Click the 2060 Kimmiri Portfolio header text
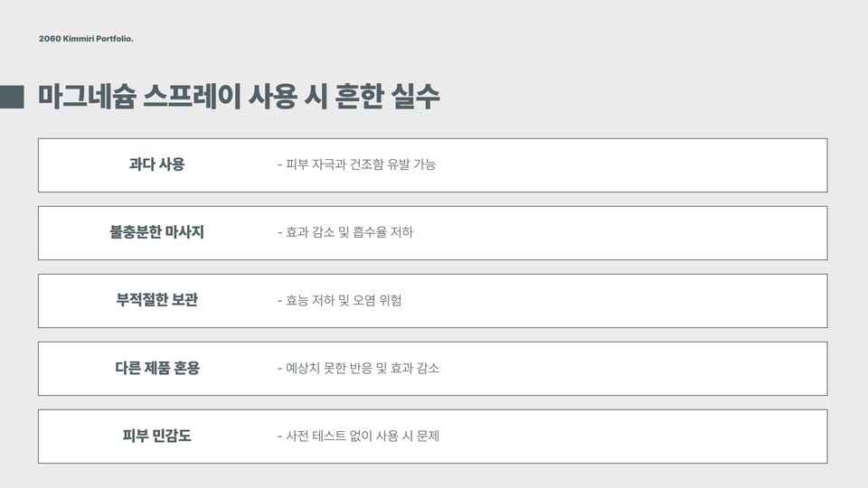Image resolution: width=868 pixels, height=488 pixels. point(86,39)
